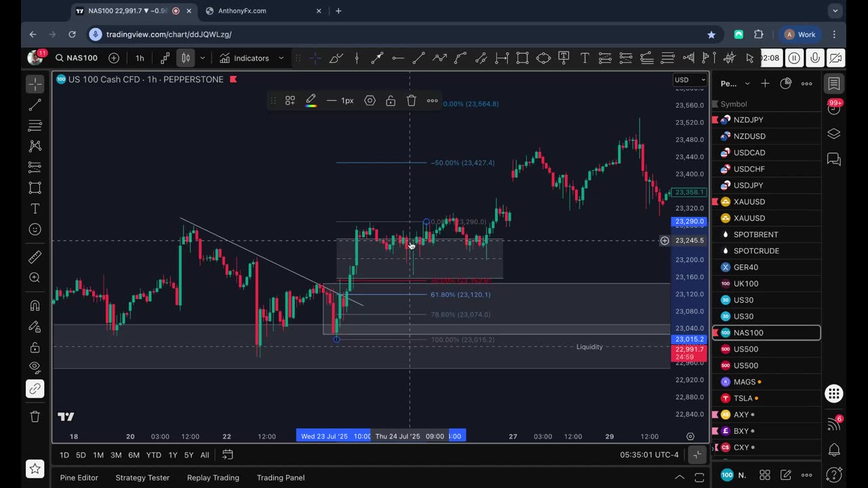This screenshot has width=868, height=488.
Task: Open chart time zone 05:35:01 UTC-4
Action: tap(649, 455)
